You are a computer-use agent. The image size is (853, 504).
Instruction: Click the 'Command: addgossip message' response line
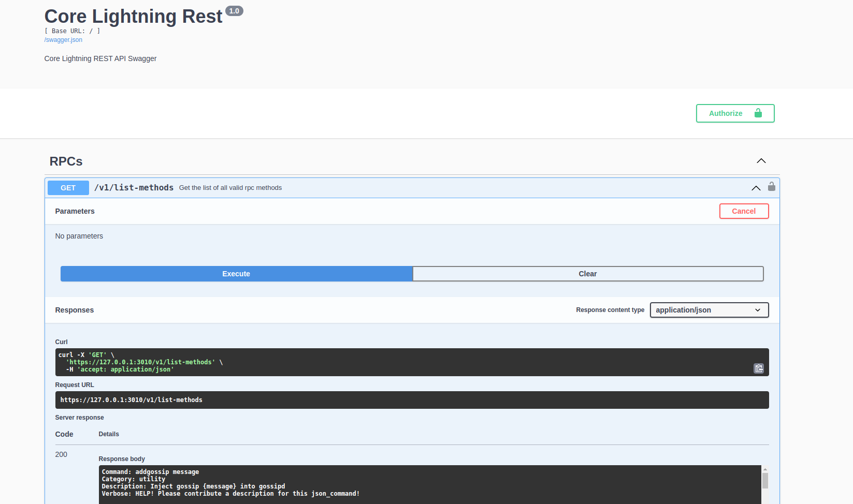click(150, 472)
